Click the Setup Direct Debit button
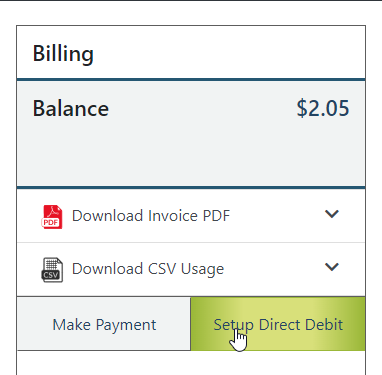This screenshot has width=382, height=375. point(278,324)
